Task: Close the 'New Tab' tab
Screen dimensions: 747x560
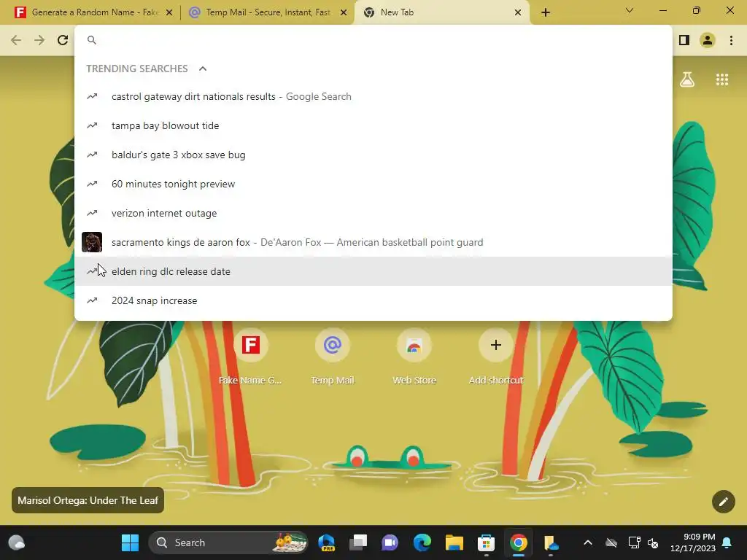Action: point(518,12)
